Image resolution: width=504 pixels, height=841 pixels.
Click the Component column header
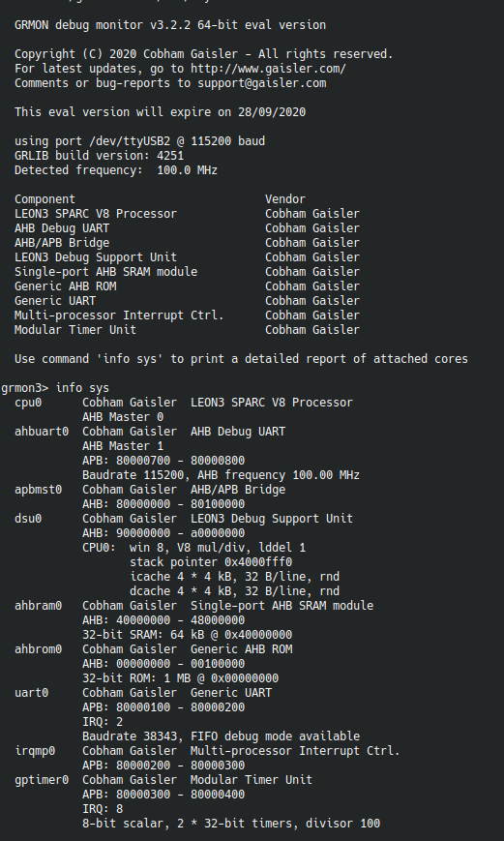(45, 199)
